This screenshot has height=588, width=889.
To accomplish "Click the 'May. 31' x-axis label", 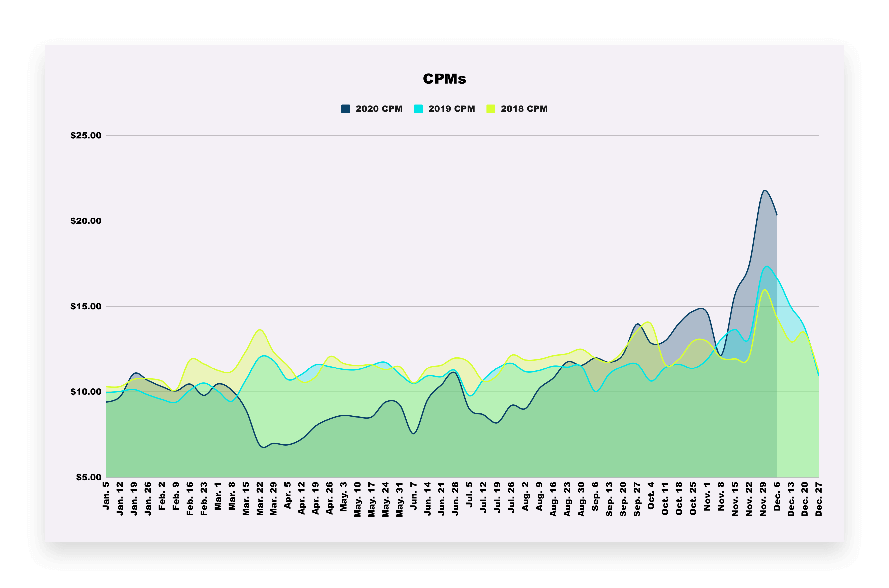I will 400,500.
